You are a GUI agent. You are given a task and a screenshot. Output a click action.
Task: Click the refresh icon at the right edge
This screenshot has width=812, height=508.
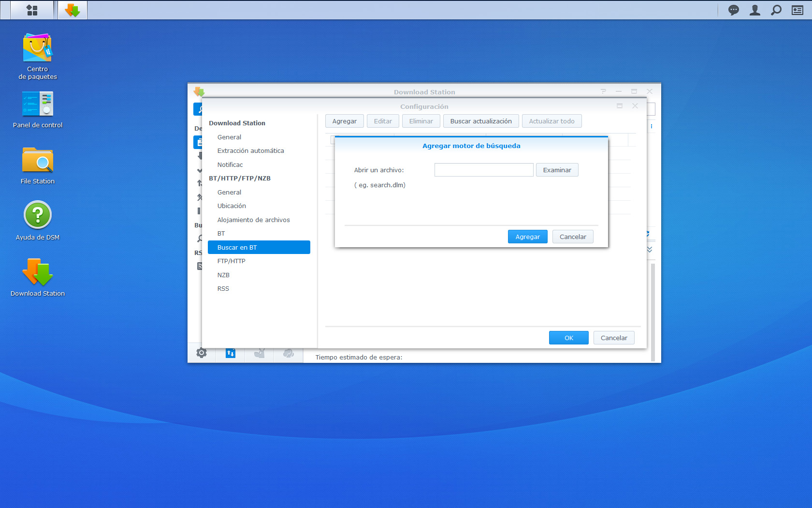(x=649, y=234)
